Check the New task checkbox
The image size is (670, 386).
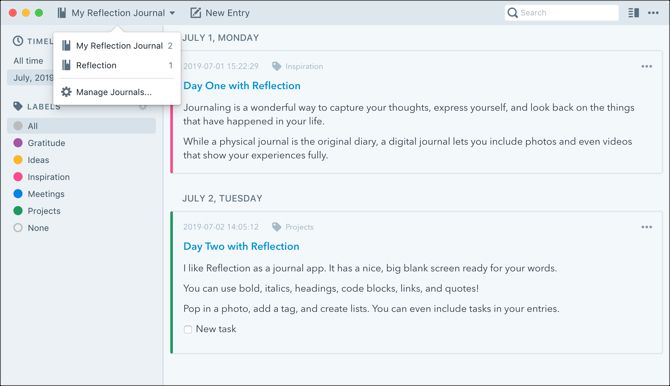pyautogui.click(x=188, y=329)
